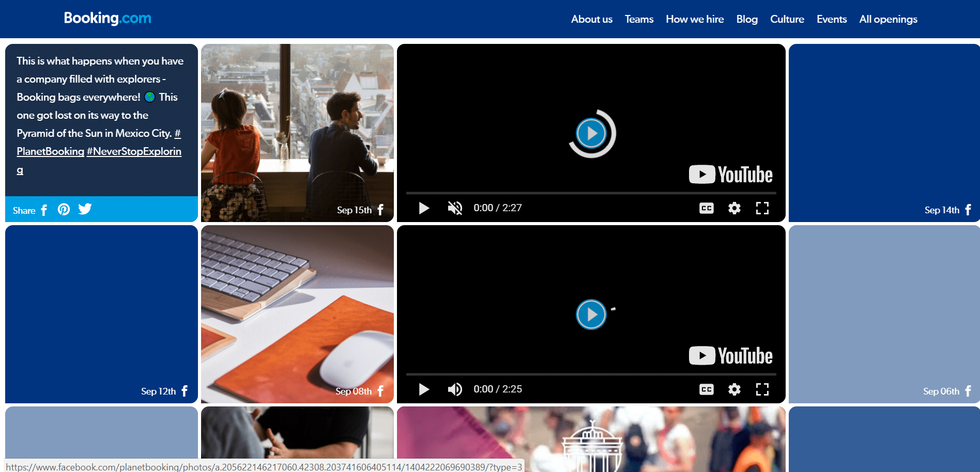Screen dimensions: 980x472
Task: Go to the Culture page
Action: (787, 19)
